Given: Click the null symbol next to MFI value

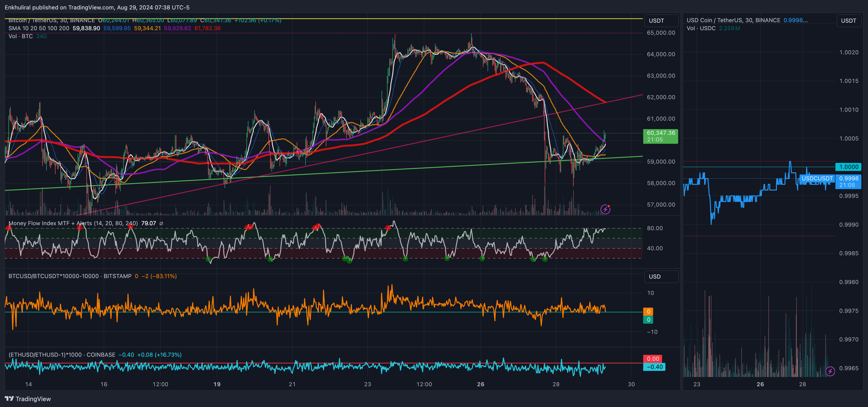Looking at the screenshot, I should 161,223.
